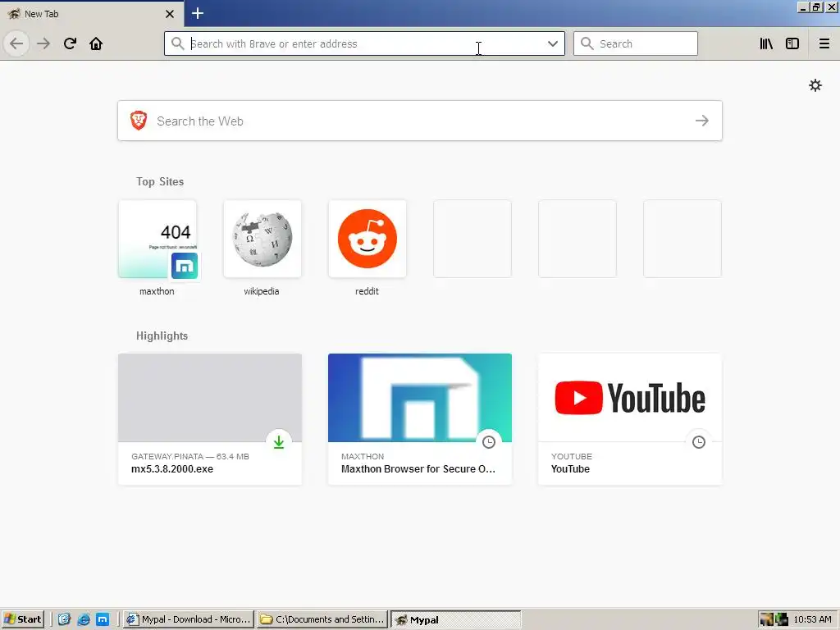Switch to C:\Documents and Settings folder window
This screenshot has height=630, width=840.
click(x=323, y=619)
